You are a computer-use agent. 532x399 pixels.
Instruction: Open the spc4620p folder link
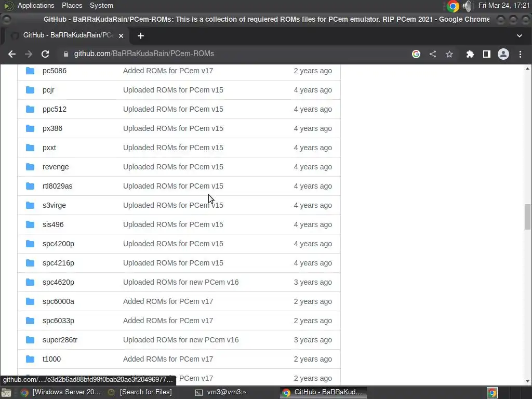pos(58,282)
